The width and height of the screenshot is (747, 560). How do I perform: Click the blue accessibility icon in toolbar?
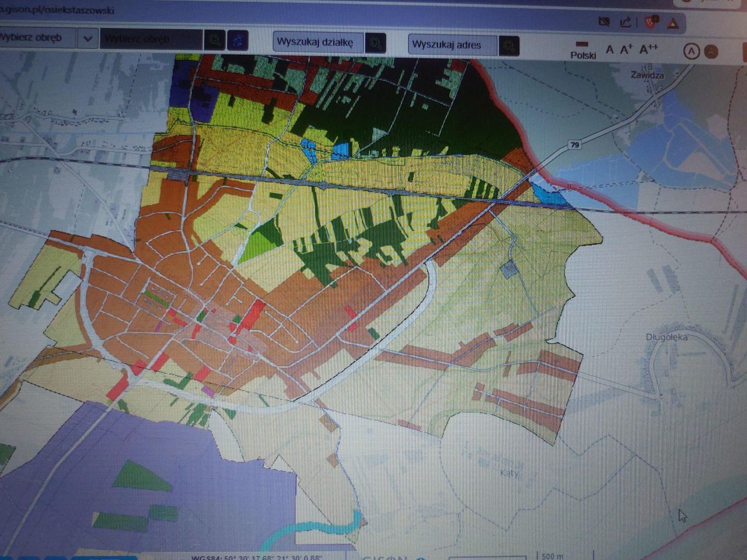[x=238, y=40]
